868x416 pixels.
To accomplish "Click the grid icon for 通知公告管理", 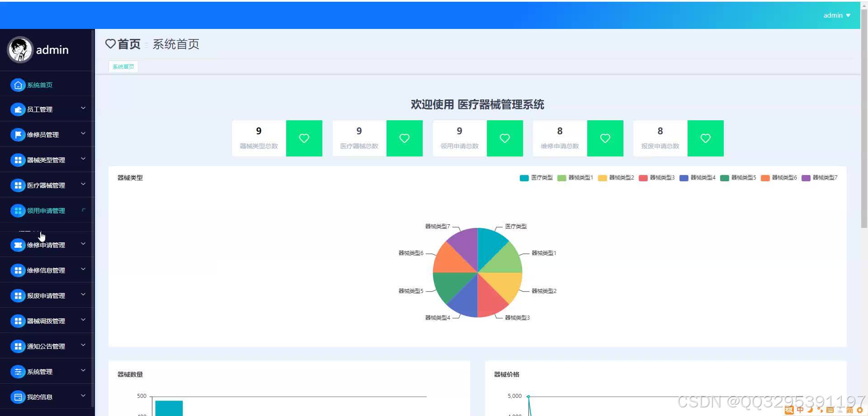I will [x=18, y=346].
